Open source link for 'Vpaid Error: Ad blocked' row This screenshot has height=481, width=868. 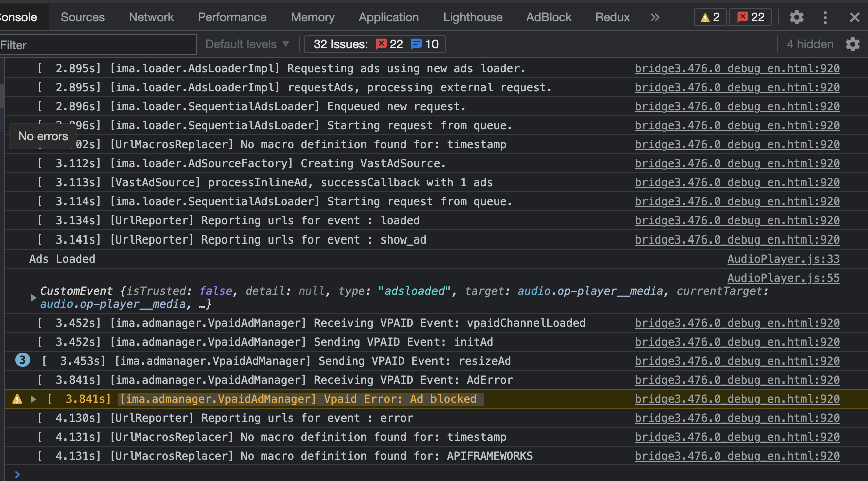click(737, 399)
